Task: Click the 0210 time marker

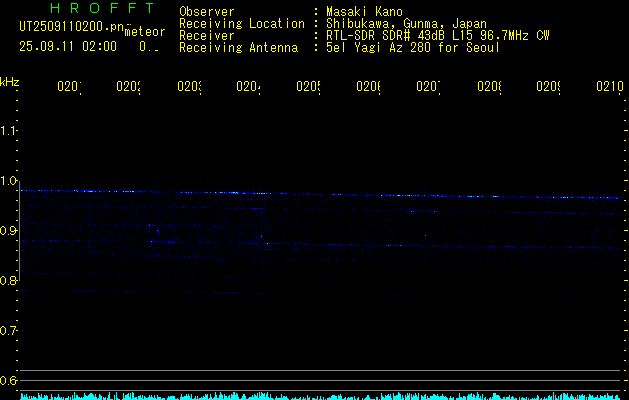Action: (610, 86)
